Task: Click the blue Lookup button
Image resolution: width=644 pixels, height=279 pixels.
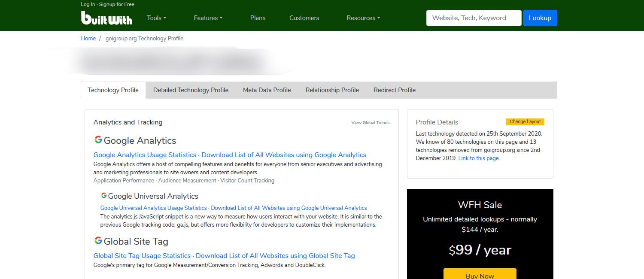Action: coord(540,18)
